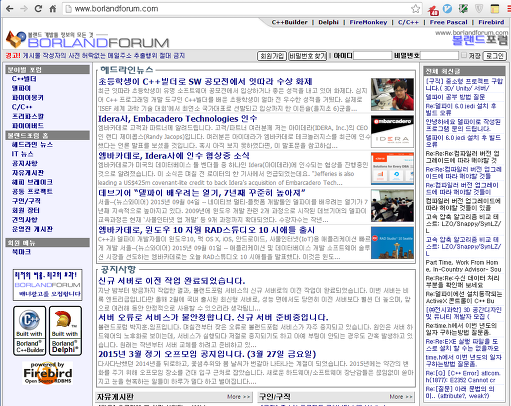Viewport: 511px width, 406px height.
Task: Open the powered by Firebird logo
Action: pos(48,373)
